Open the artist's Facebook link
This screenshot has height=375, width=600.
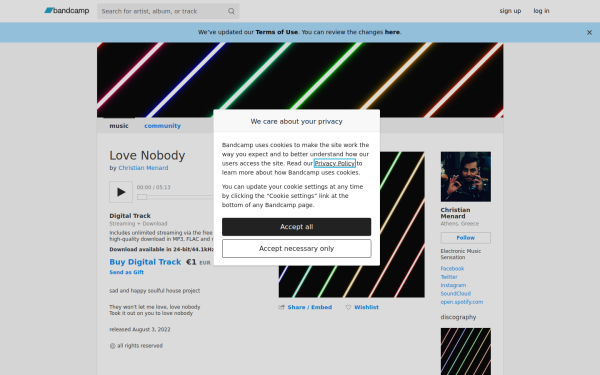coord(452,269)
